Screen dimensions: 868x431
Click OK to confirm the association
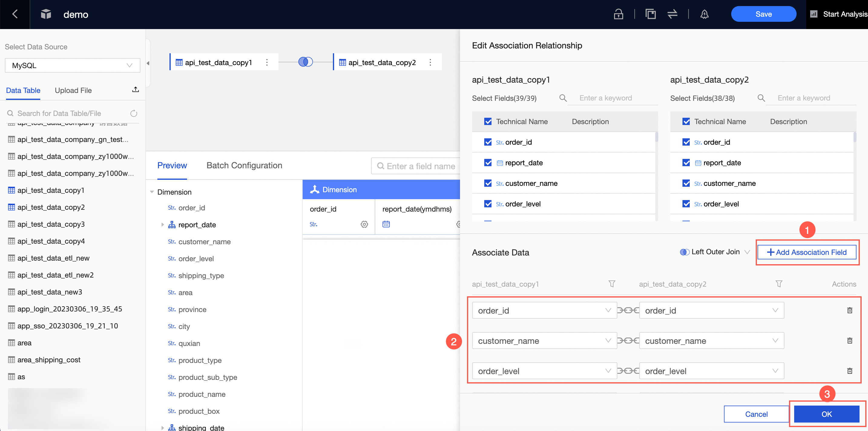(x=826, y=414)
